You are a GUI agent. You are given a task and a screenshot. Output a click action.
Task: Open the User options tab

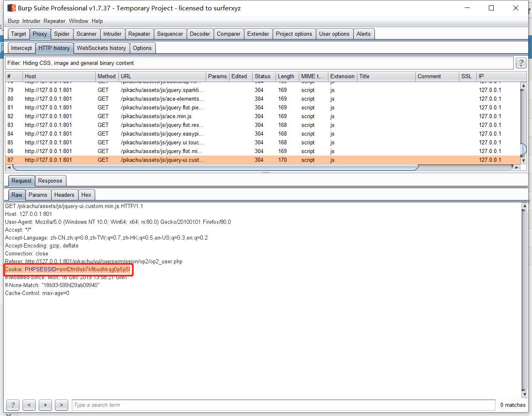click(x=334, y=34)
